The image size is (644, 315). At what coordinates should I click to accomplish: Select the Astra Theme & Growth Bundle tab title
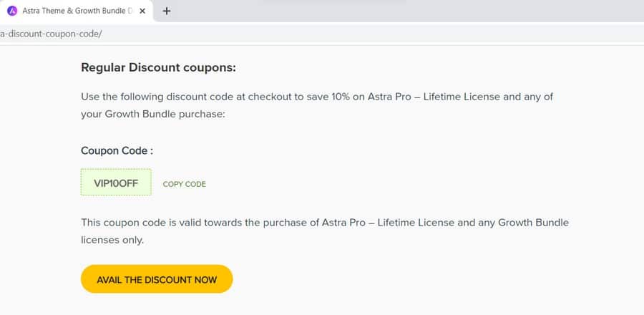(77, 11)
